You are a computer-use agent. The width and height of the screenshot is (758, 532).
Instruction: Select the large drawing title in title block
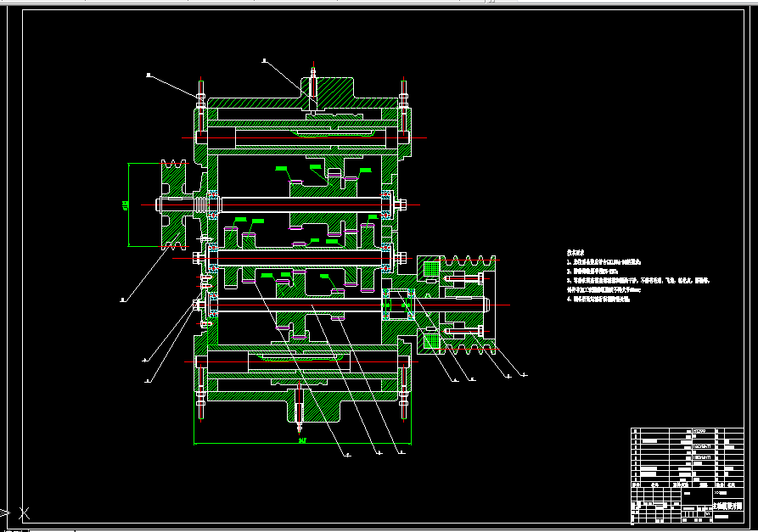click(x=727, y=507)
